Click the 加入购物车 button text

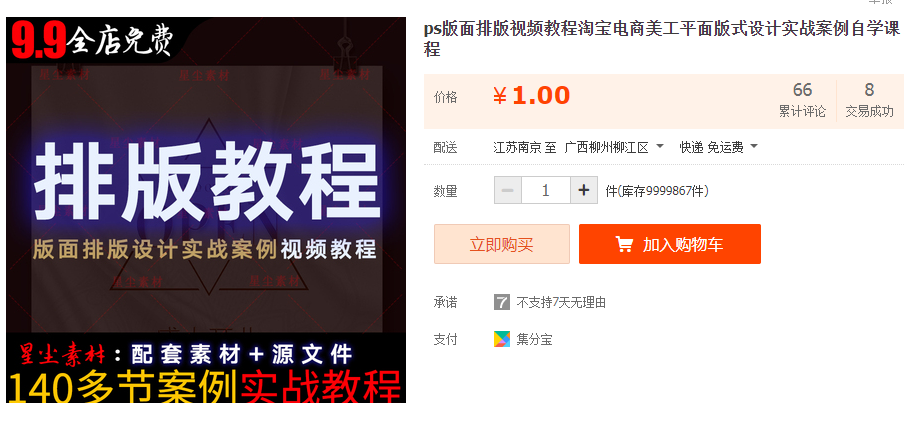pos(683,245)
